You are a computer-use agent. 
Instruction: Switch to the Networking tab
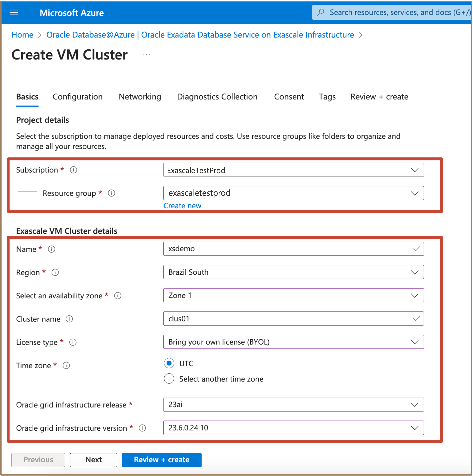(140, 97)
